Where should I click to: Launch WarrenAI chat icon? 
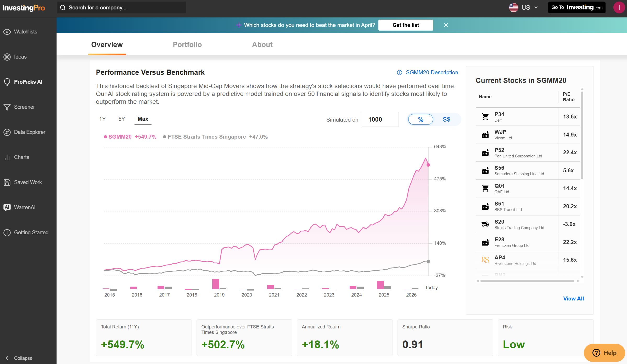(x=7, y=207)
